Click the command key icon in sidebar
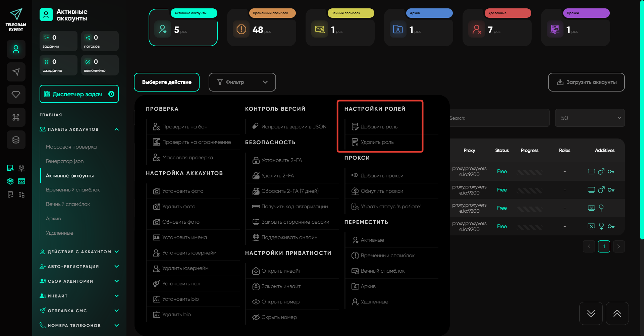The image size is (644, 336). tap(16, 117)
